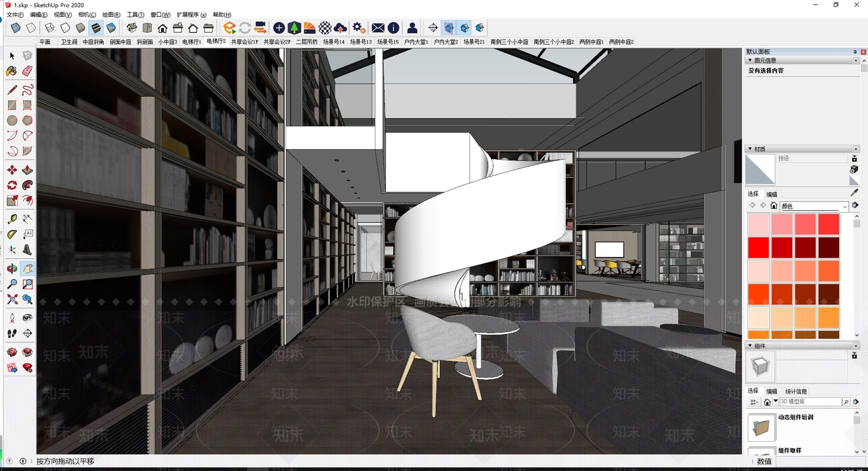Open the 扩展程序 menu
The image size is (868, 471).
192,15
